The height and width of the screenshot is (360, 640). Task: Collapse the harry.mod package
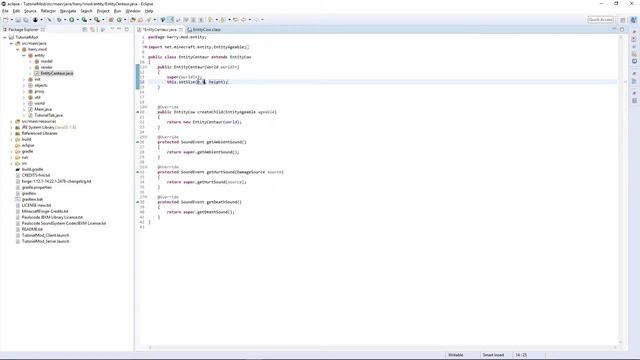(x=18, y=49)
